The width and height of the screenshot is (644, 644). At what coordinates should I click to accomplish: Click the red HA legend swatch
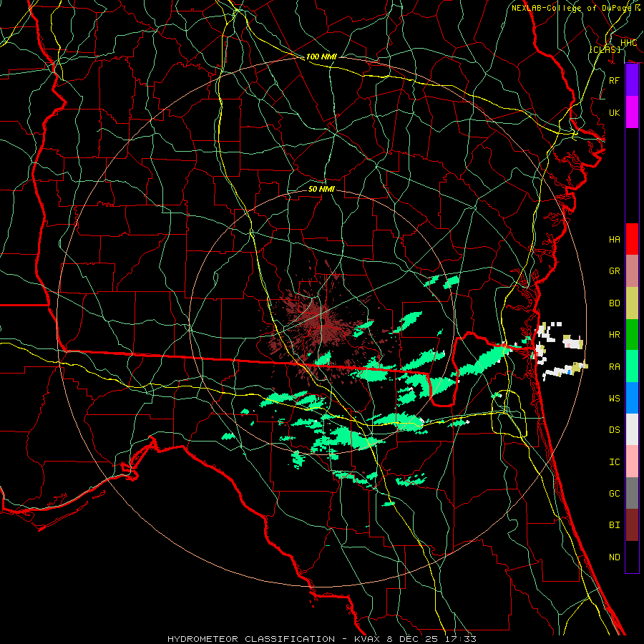[x=632, y=239]
